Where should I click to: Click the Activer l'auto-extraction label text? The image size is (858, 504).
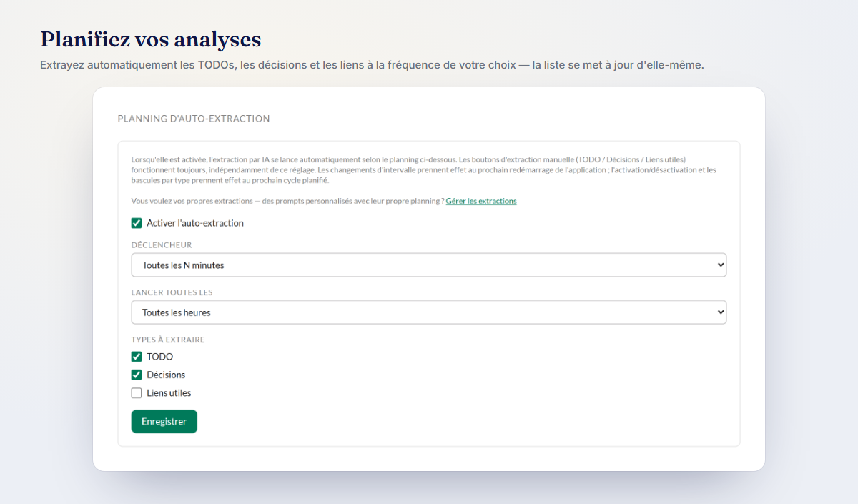pyautogui.click(x=195, y=223)
